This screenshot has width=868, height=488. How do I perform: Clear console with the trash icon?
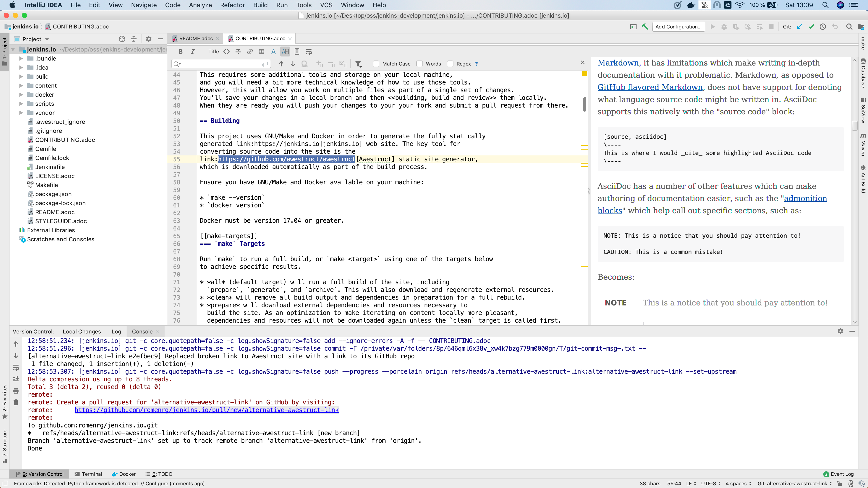pyautogui.click(x=16, y=402)
